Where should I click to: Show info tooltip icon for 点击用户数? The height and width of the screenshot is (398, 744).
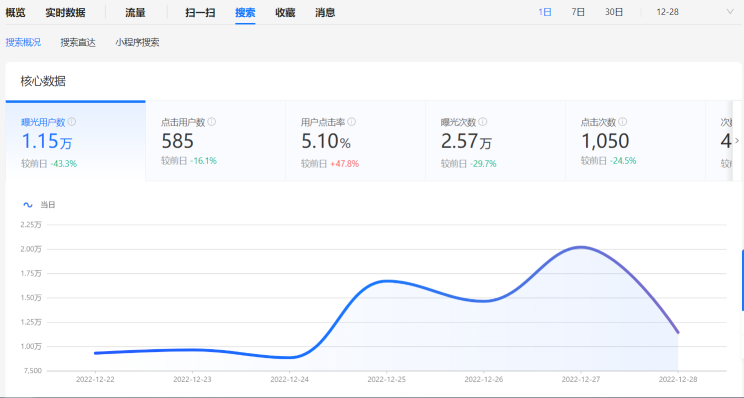point(212,122)
